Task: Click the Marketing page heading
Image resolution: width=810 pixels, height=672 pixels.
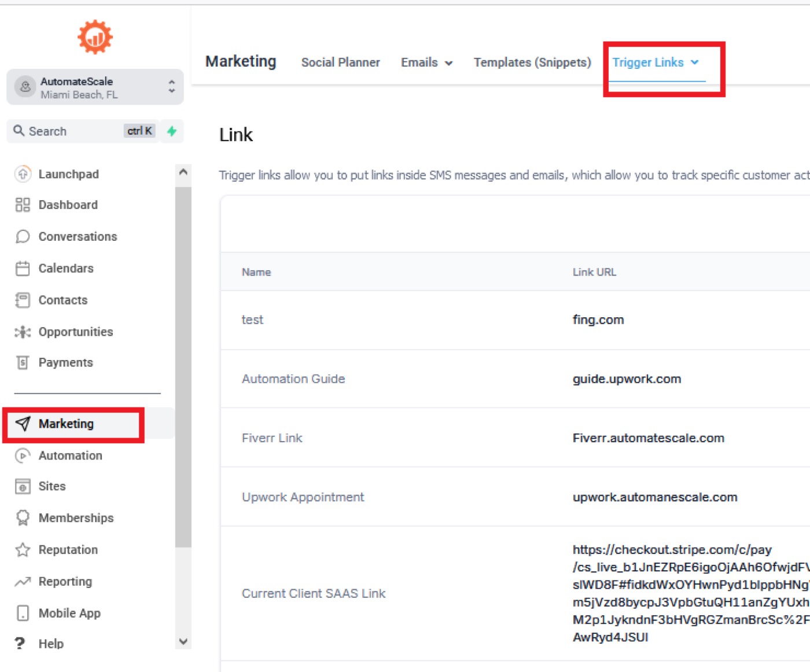Action: pyautogui.click(x=241, y=61)
